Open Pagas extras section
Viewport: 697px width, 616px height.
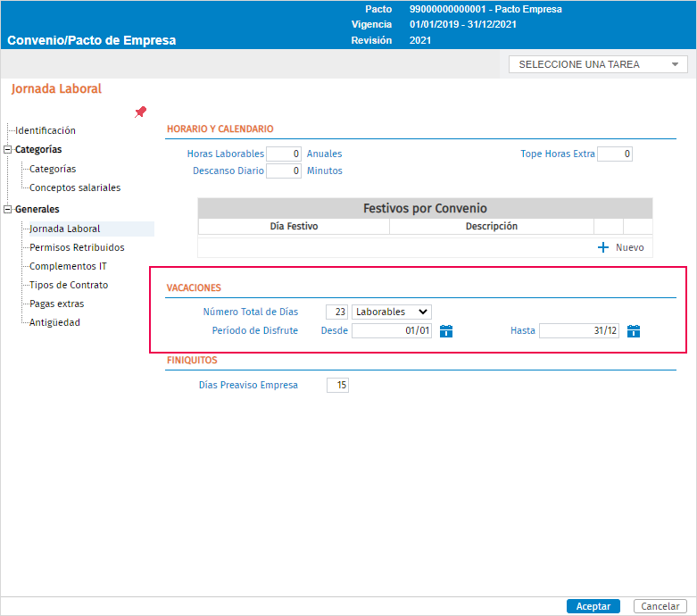(x=56, y=304)
